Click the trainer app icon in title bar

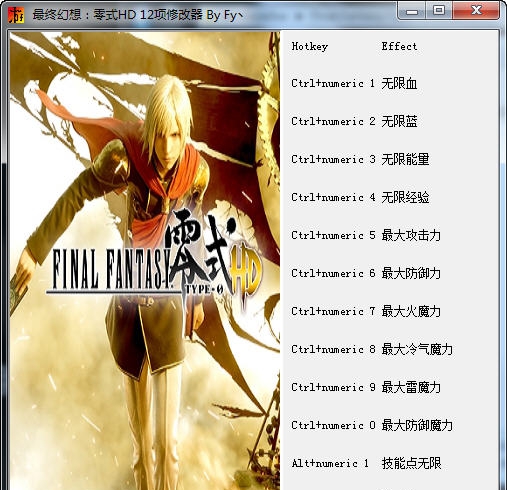coord(16,15)
